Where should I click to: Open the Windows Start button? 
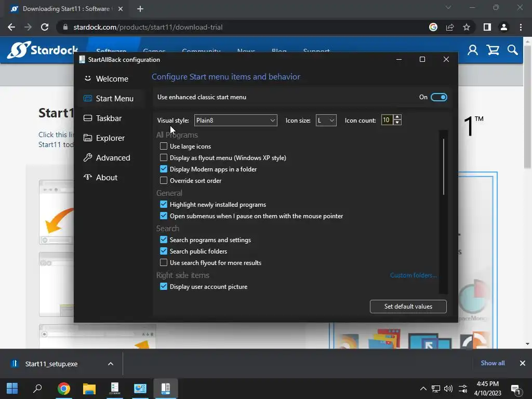click(x=12, y=388)
